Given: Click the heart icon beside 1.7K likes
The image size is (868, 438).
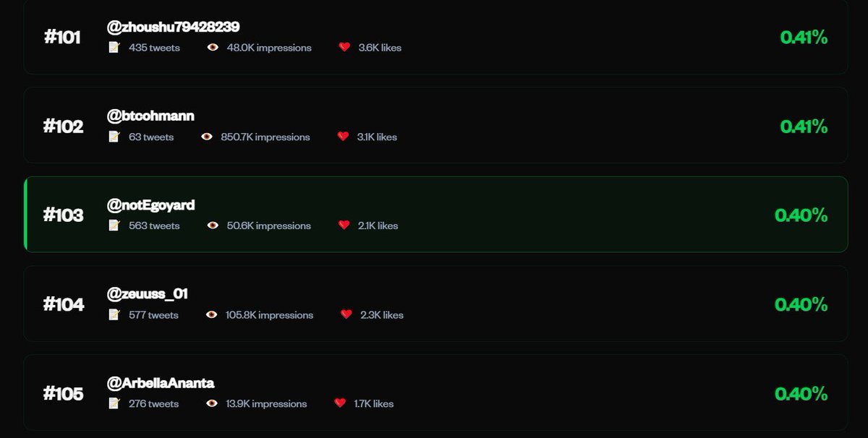Looking at the screenshot, I should pyautogui.click(x=340, y=404).
